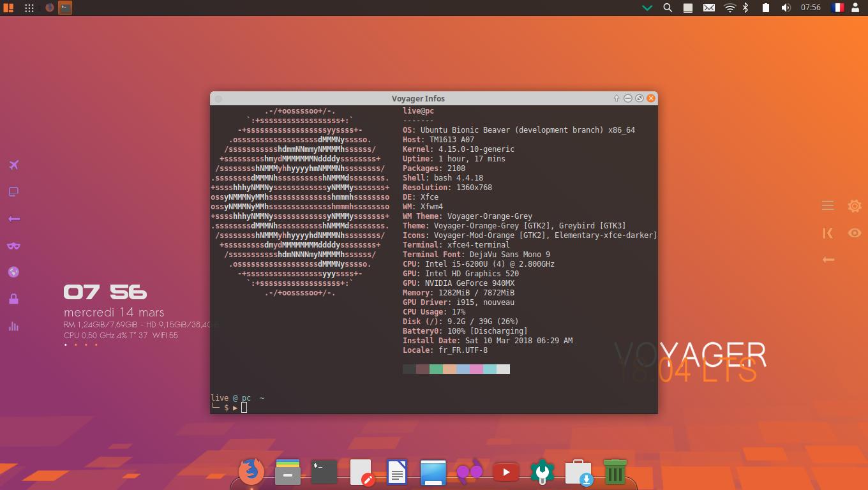Click the 07:56 clock in top panel
This screenshot has width=868, height=490.
[811, 8]
